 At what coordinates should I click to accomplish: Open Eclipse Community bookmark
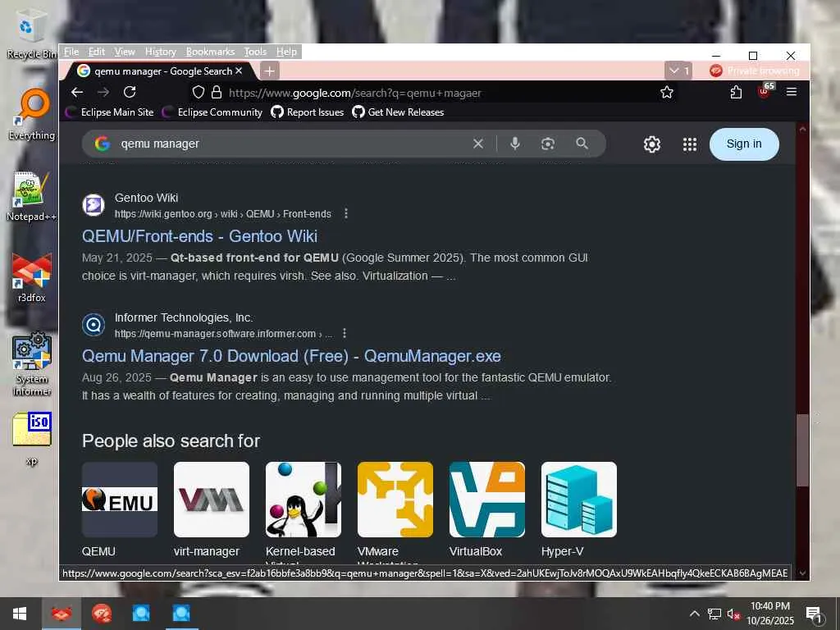point(212,112)
